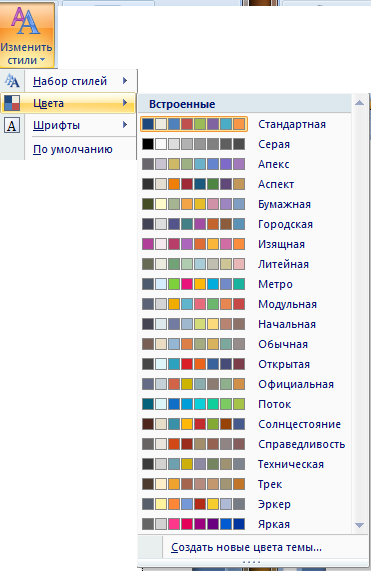Open the Набор стилей submenu

[x=68, y=81]
